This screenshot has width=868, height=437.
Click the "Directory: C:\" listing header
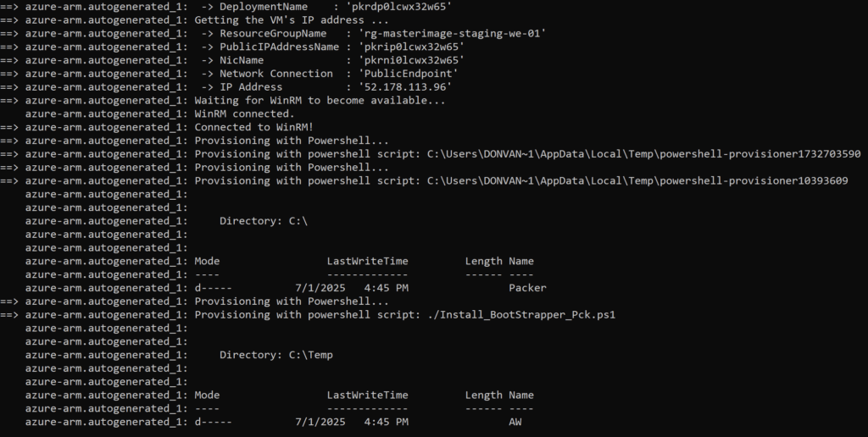point(263,221)
